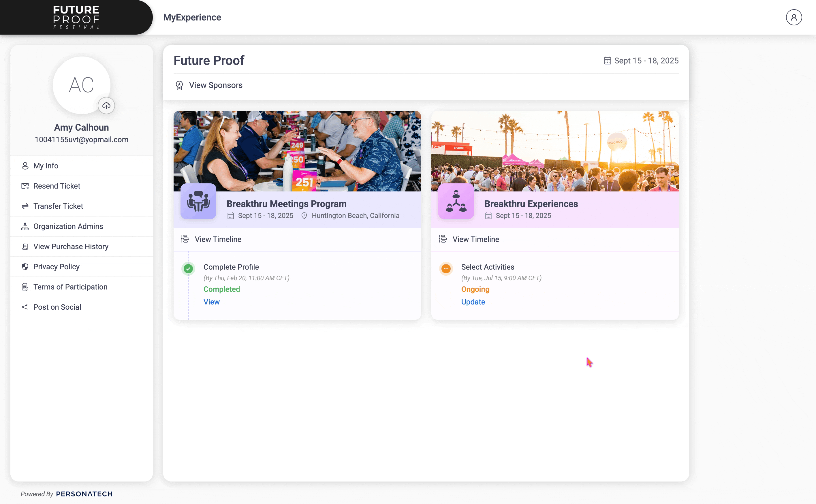816x504 pixels.
Task: Open View Purchase History
Action: click(71, 246)
